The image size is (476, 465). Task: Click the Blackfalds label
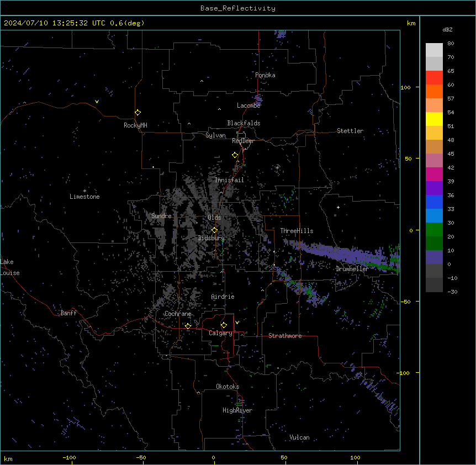click(244, 123)
